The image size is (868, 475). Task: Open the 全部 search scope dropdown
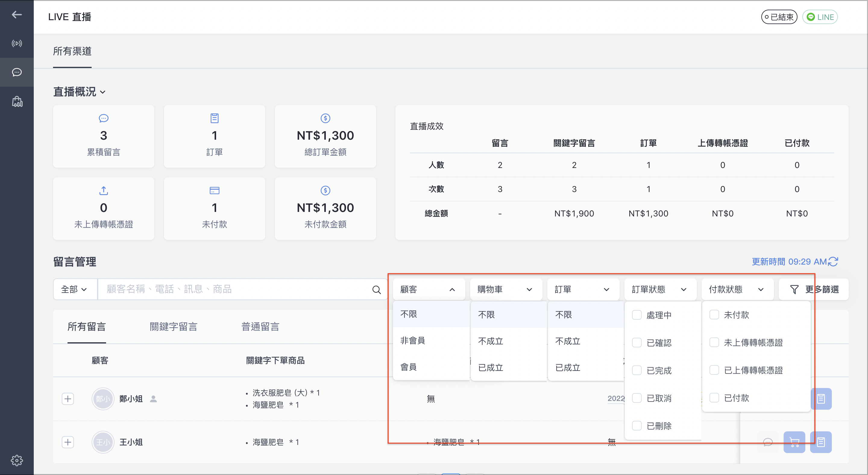point(75,290)
